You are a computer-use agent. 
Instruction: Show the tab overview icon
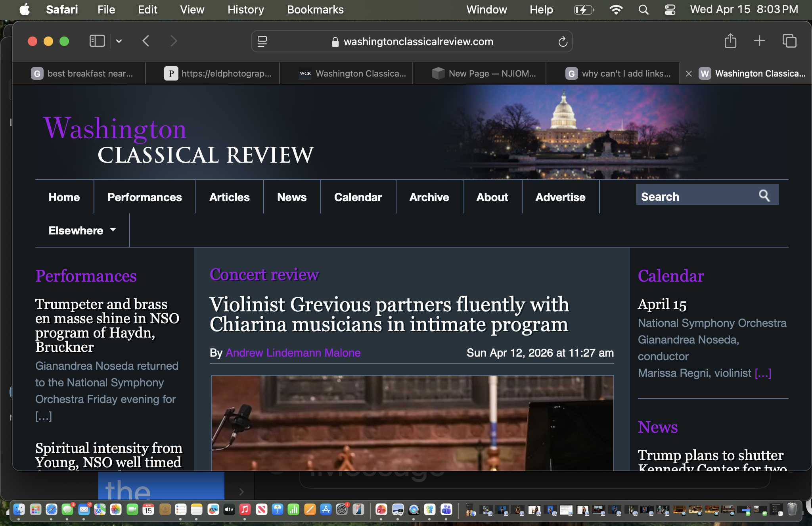click(x=789, y=41)
